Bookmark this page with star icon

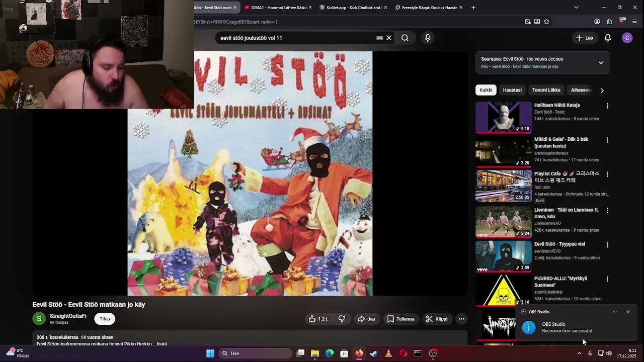tap(546, 22)
